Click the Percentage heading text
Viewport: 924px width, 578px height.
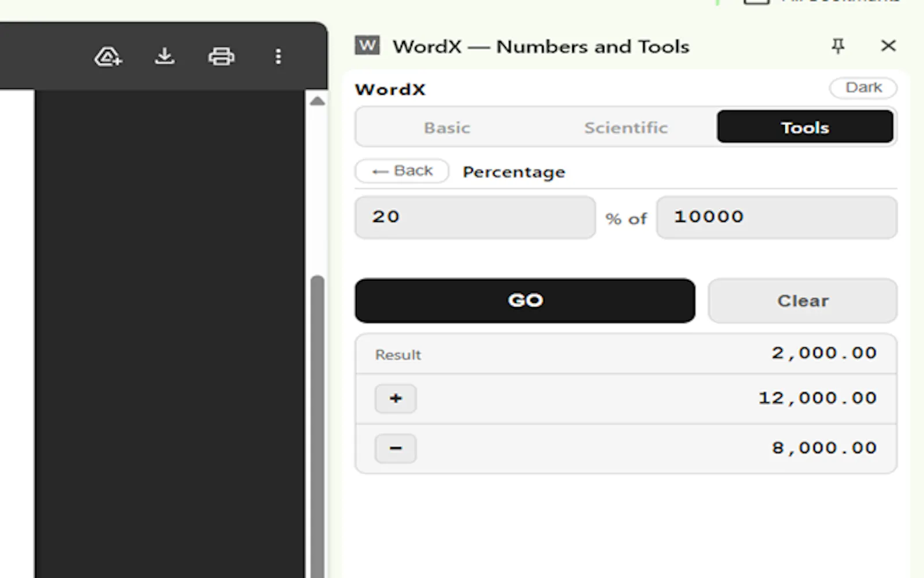click(x=514, y=172)
